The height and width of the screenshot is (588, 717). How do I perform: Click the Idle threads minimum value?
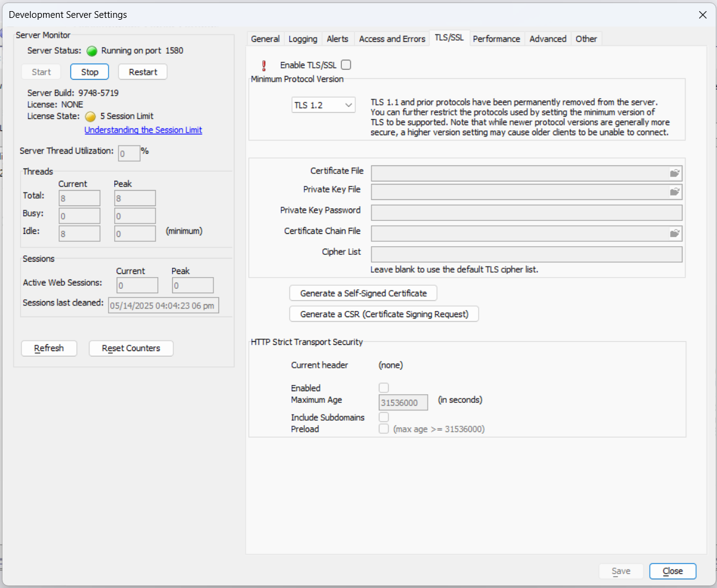tap(135, 234)
